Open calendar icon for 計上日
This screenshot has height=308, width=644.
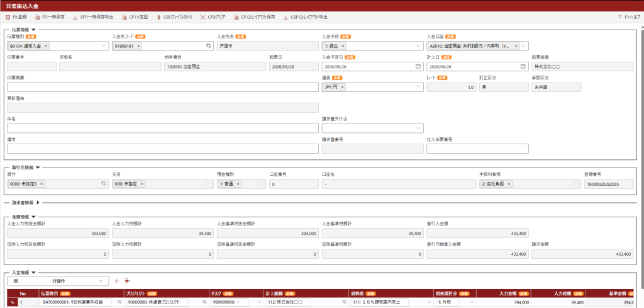[x=523, y=66]
